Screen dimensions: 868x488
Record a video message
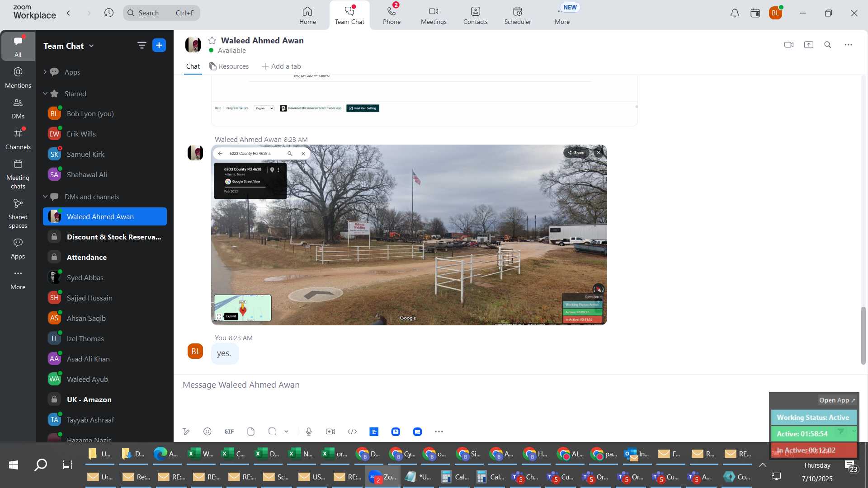[330, 432]
